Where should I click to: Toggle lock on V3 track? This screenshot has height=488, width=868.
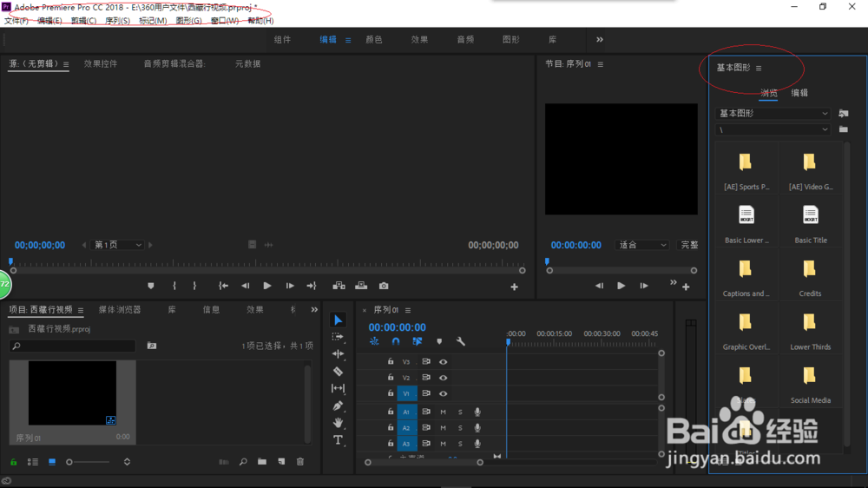click(x=391, y=361)
